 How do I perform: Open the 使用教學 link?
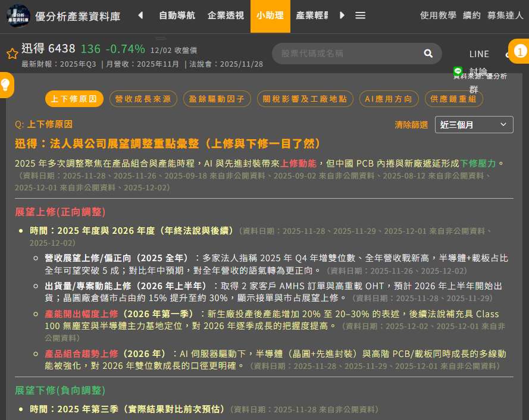coord(438,15)
